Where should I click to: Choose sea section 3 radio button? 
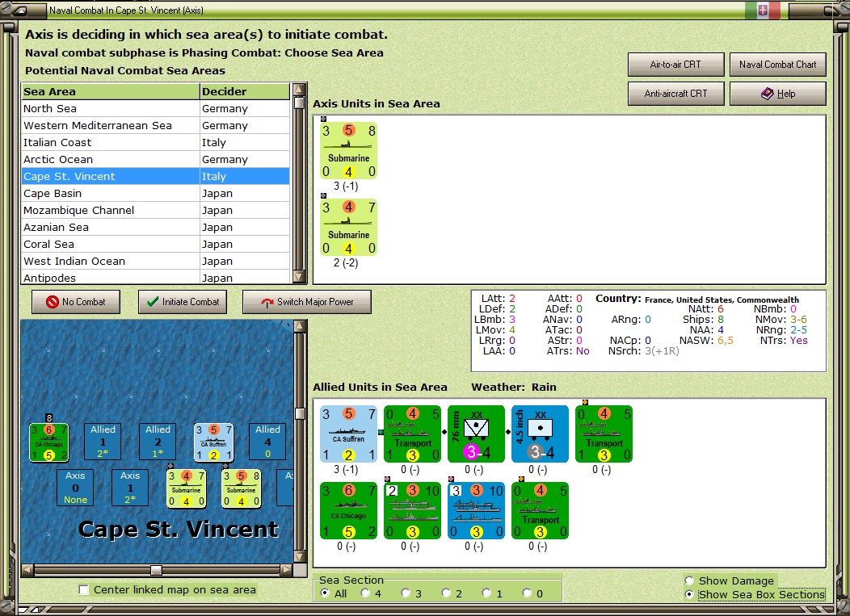[406, 593]
